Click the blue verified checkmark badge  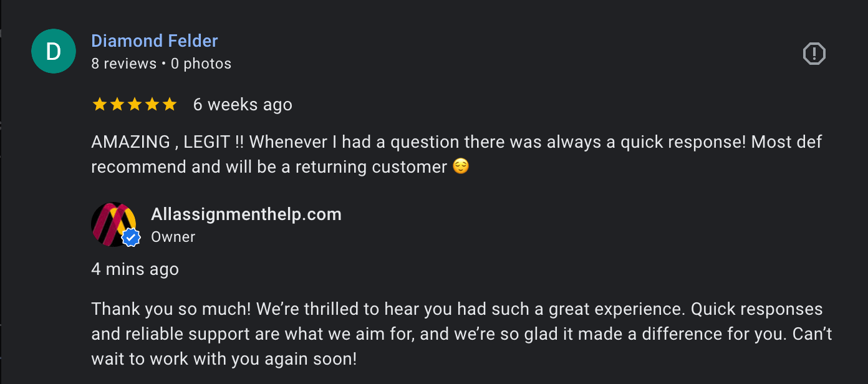coord(131,238)
